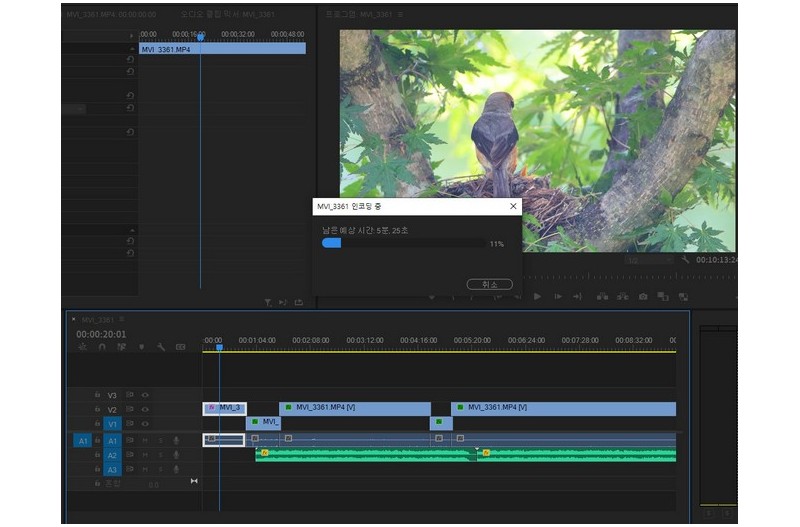Click the Lift button in Program monitor

(x=603, y=297)
